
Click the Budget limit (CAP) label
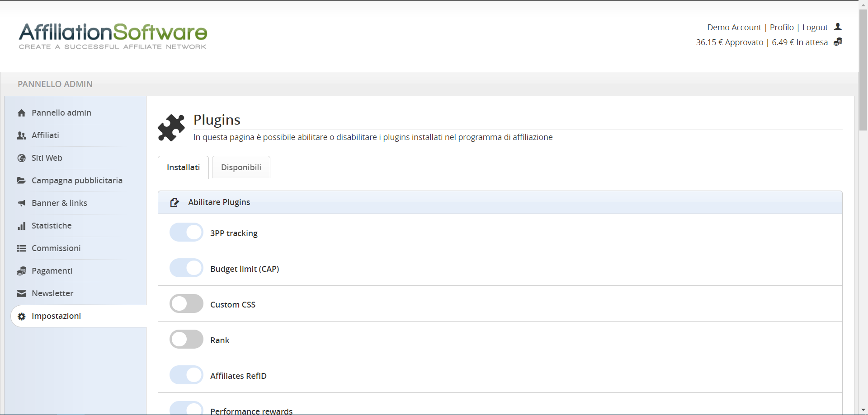pyautogui.click(x=245, y=269)
